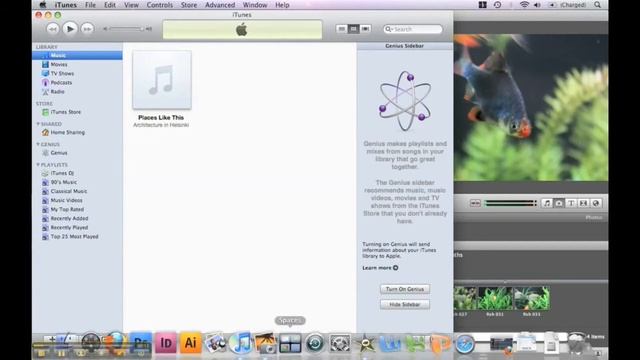Toggle iMovie music and sound effects browser
Viewport: 640px width, 360px height.
coord(547,203)
